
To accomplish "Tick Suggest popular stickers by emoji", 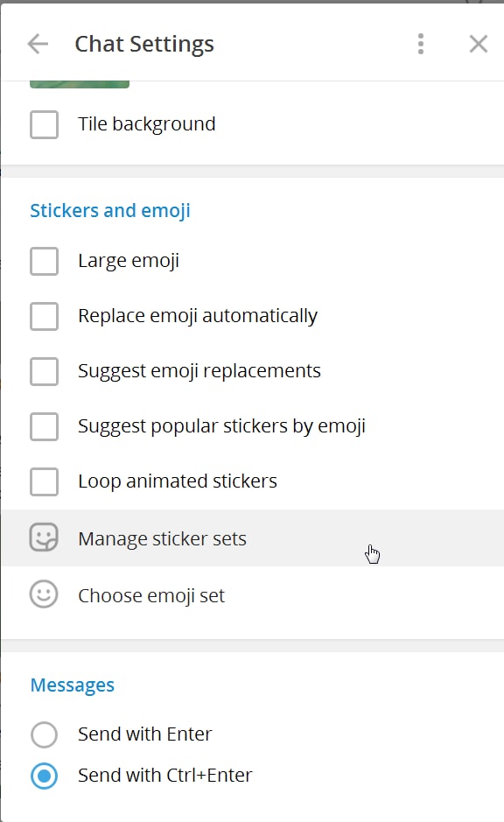I will click(44, 426).
